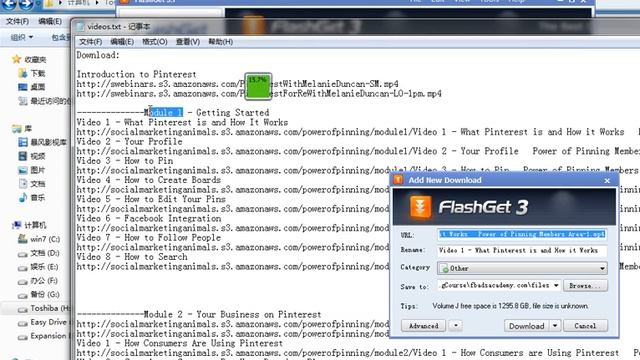Viewport: 640px width, 360px height.
Task: Click the highlighted 'odule 1' text in Notepad
Action: pos(166,113)
